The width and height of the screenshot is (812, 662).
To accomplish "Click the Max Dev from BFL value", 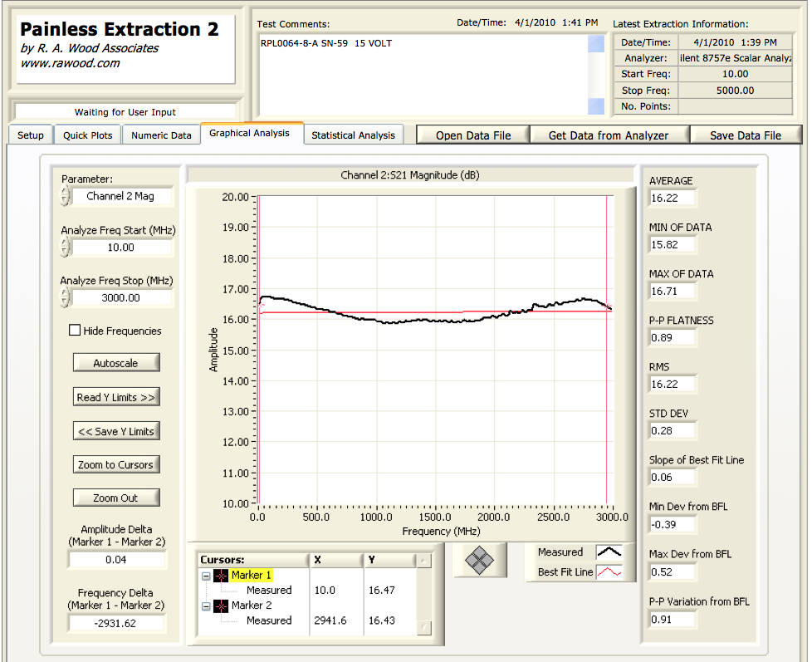I will click(673, 571).
